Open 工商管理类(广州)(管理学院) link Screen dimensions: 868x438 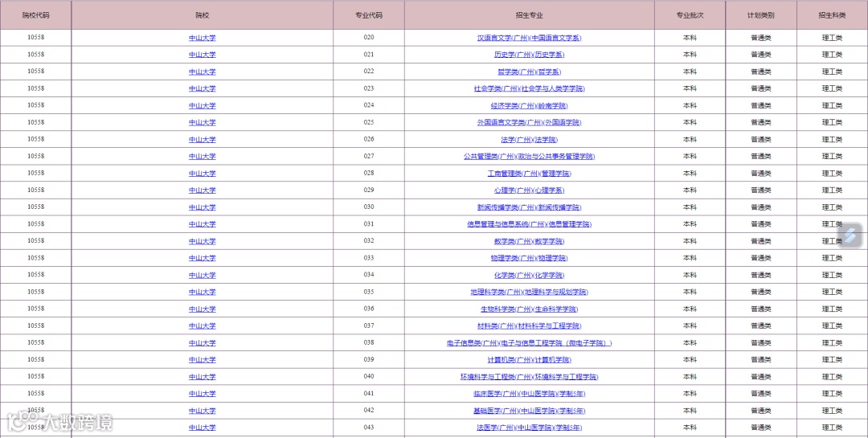529,174
